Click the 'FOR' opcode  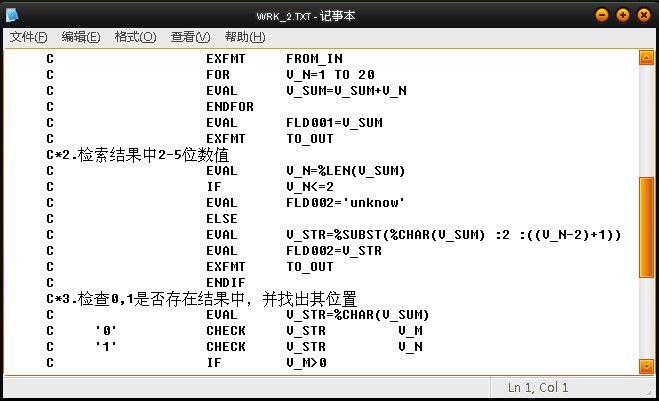[218, 75]
